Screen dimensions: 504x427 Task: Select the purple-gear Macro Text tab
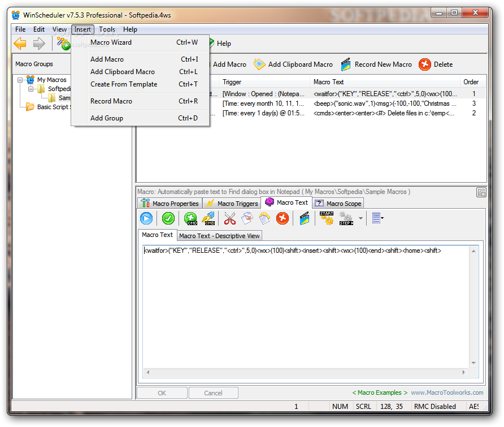click(x=286, y=202)
